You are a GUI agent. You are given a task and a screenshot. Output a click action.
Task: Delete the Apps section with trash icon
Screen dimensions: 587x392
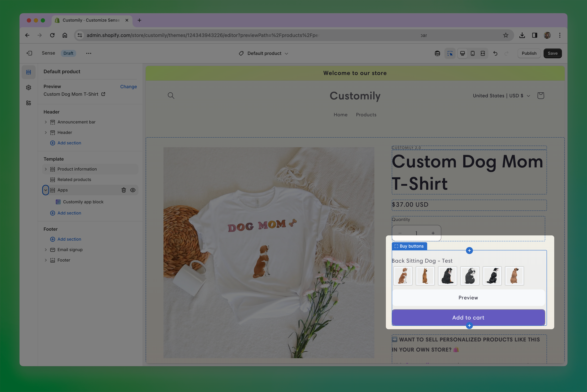coord(124,190)
